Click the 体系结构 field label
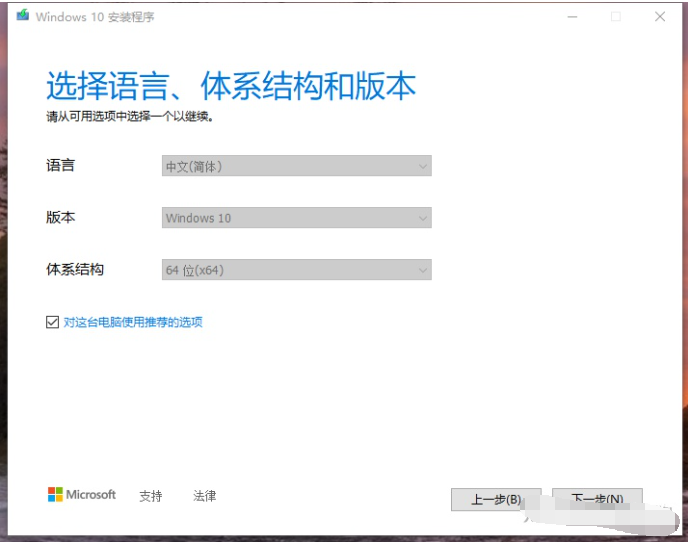Viewport: 688px width, 542px height. point(74,269)
